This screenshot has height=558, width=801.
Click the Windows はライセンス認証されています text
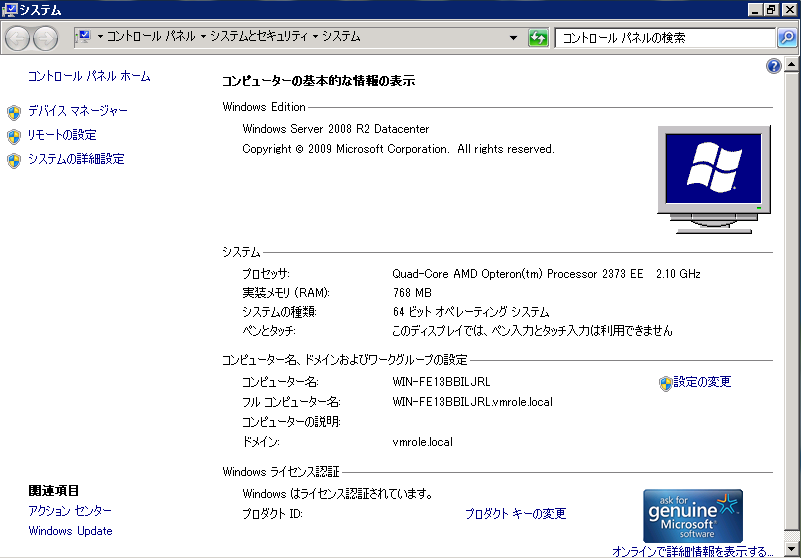pos(338,494)
